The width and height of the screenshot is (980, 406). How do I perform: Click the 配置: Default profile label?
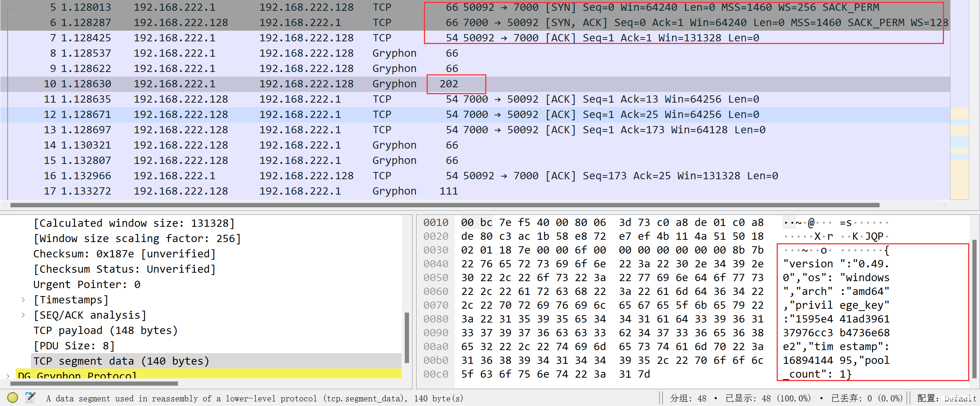(x=947, y=398)
